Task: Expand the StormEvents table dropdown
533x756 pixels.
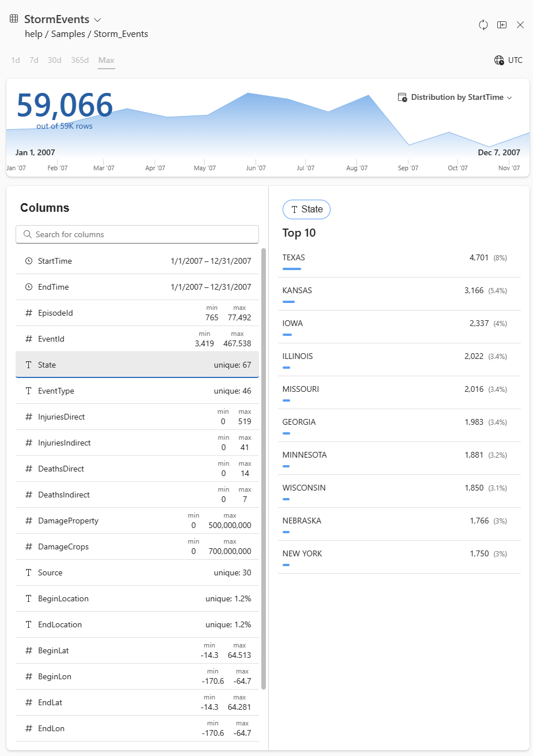Action: (96, 19)
